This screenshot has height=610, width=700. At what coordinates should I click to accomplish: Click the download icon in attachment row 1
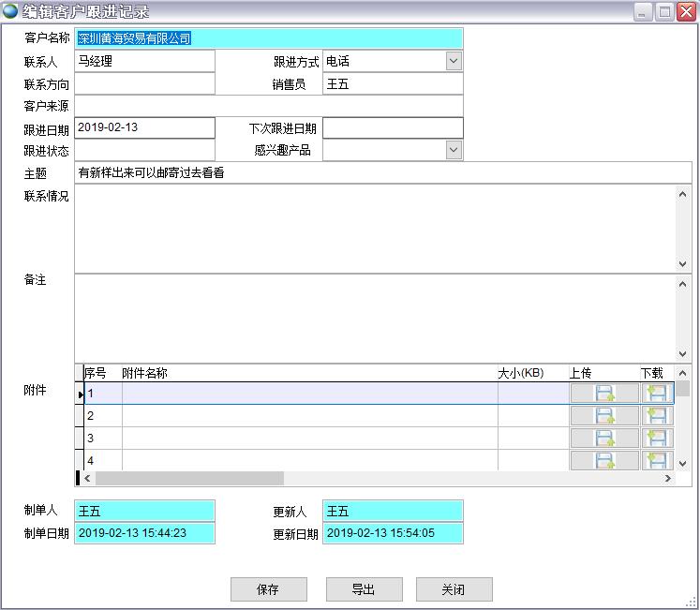point(657,394)
